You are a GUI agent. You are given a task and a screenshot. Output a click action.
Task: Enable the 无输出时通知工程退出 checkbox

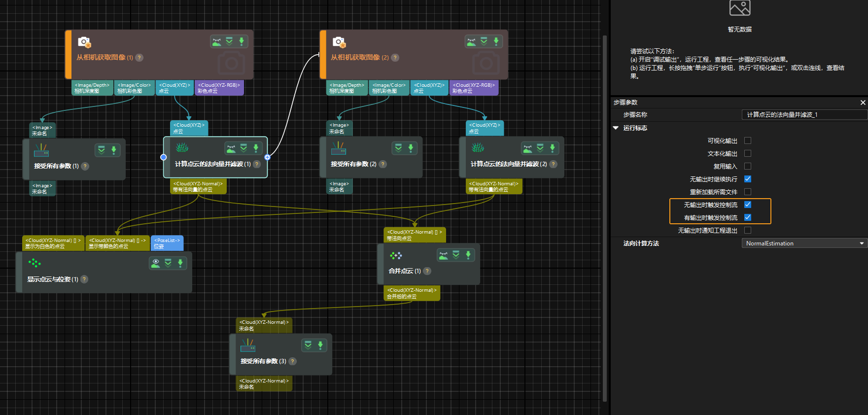[748, 230]
